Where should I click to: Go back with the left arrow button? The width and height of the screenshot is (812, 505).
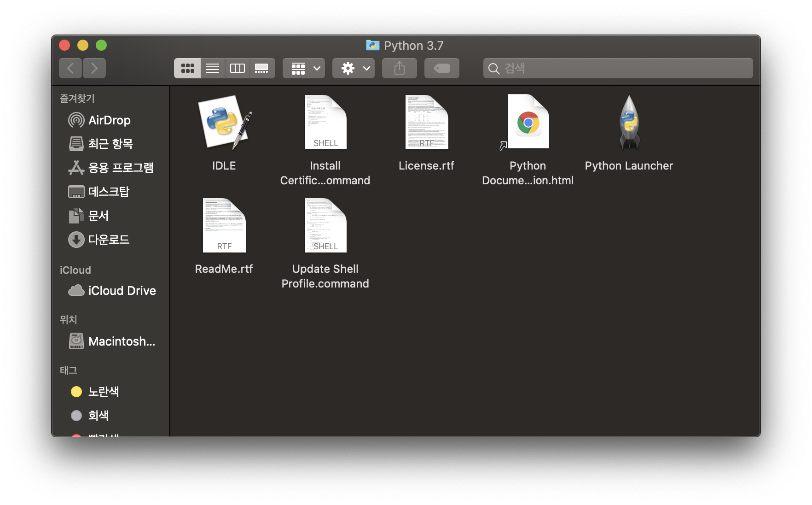tap(70, 68)
